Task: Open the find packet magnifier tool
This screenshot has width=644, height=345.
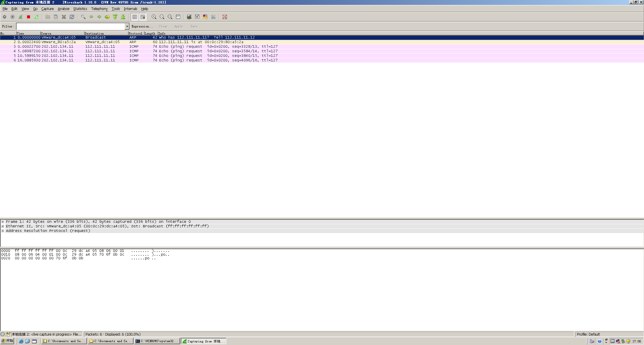Action: [83, 17]
